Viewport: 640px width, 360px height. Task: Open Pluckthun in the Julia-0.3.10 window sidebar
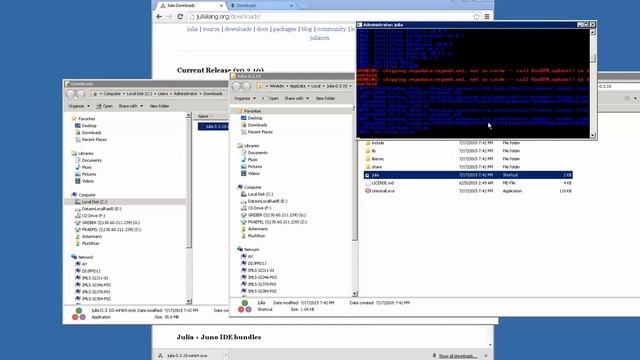256,236
